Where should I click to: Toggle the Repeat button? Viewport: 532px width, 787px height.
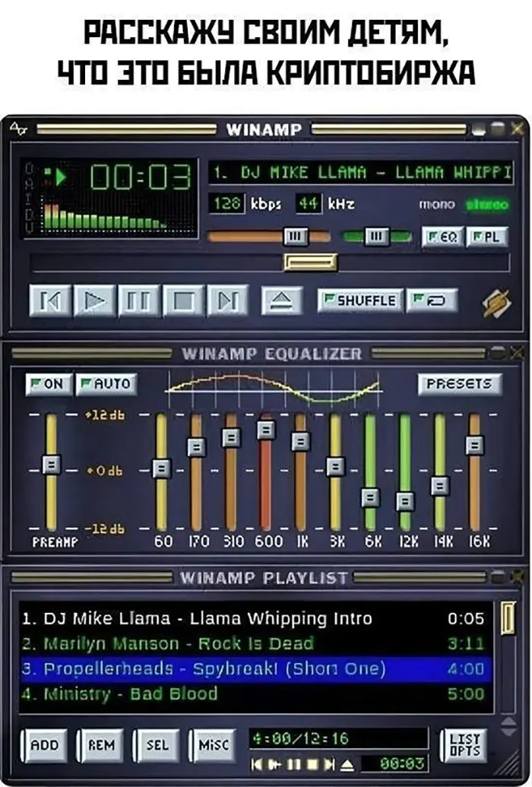432,300
